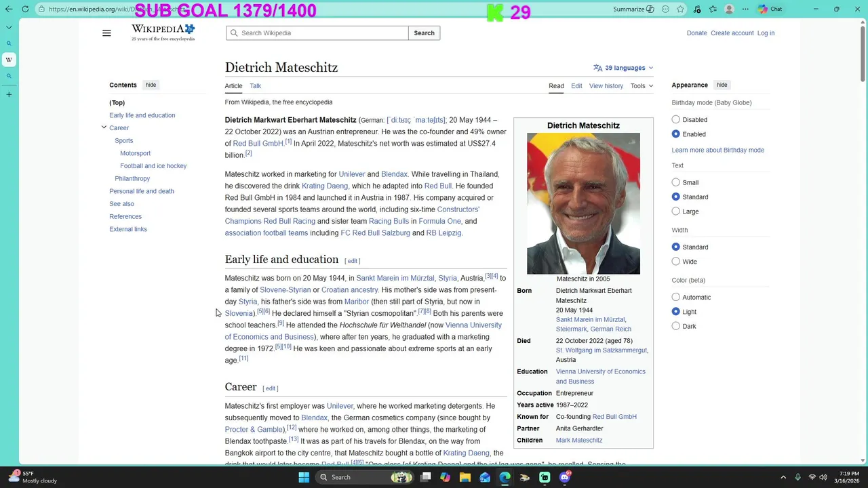The width and height of the screenshot is (868, 488).
Task: Open the weather widget showing 55°F
Action: pos(31,477)
